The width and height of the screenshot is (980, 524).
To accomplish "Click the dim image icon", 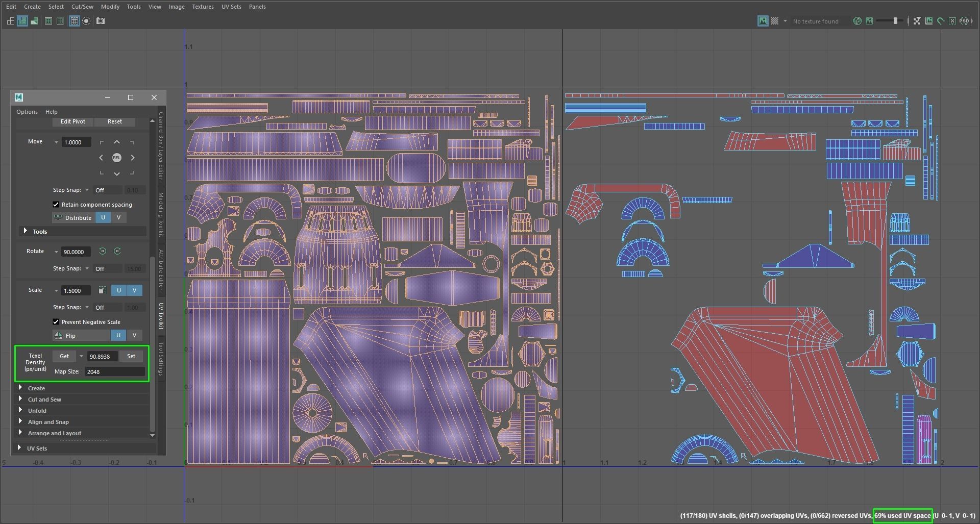I will point(869,21).
